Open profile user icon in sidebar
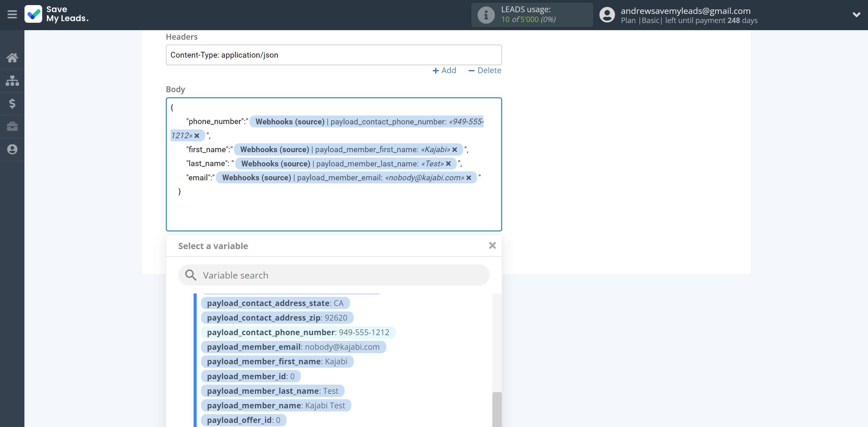Screen dimensions: 868x427 pos(12,149)
